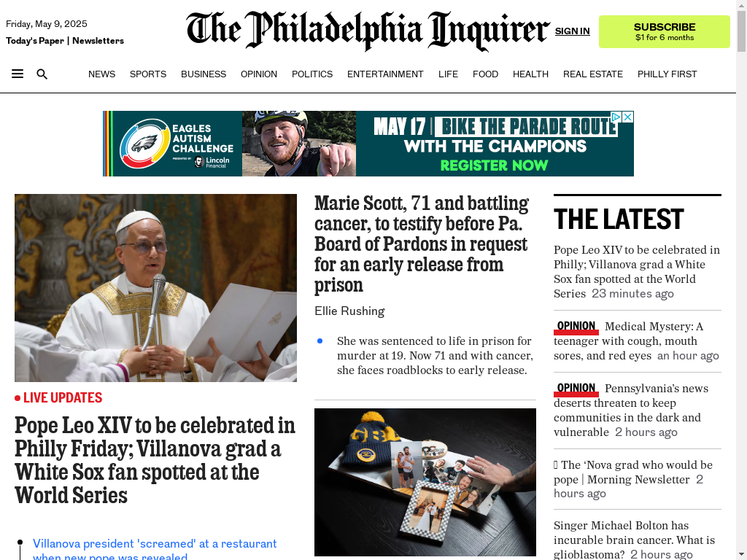747x560 pixels.
Task: Open the Newsletters link
Action: tap(98, 41)
